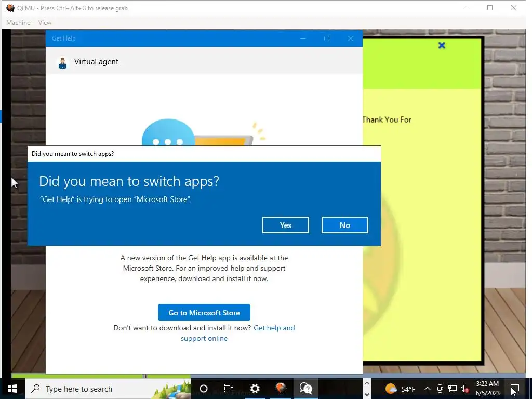Maximize the QEMU window

pyautogui.click(x=489, y=8)
